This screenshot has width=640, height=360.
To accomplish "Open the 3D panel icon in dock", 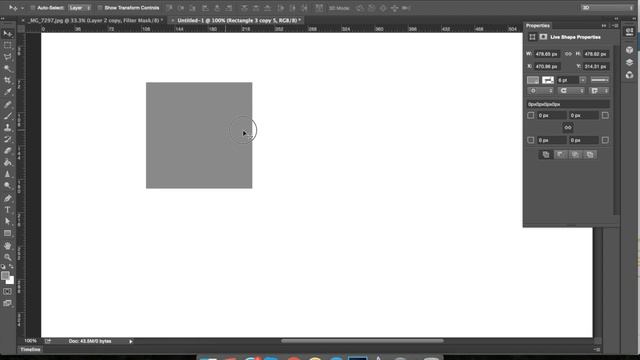I will click(x=629, y=50).
